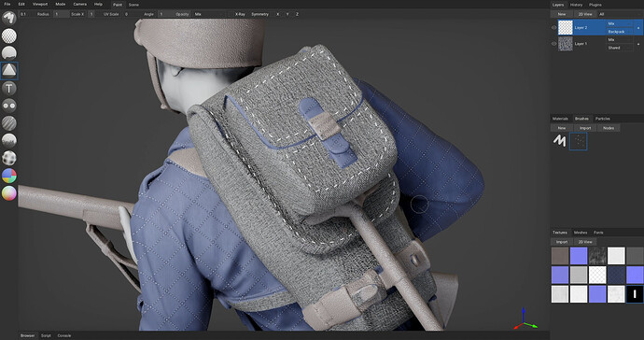Toggle the X-Ray option
Viewport: 644px width, 340px height.
coord(240,14)
